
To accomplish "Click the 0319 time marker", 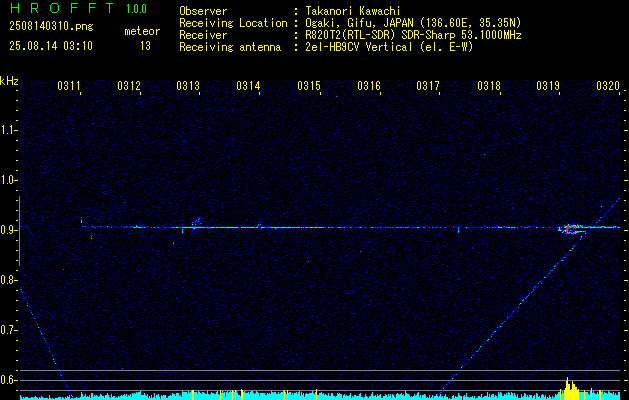I will pyautogui.click(x=548, y=85).
